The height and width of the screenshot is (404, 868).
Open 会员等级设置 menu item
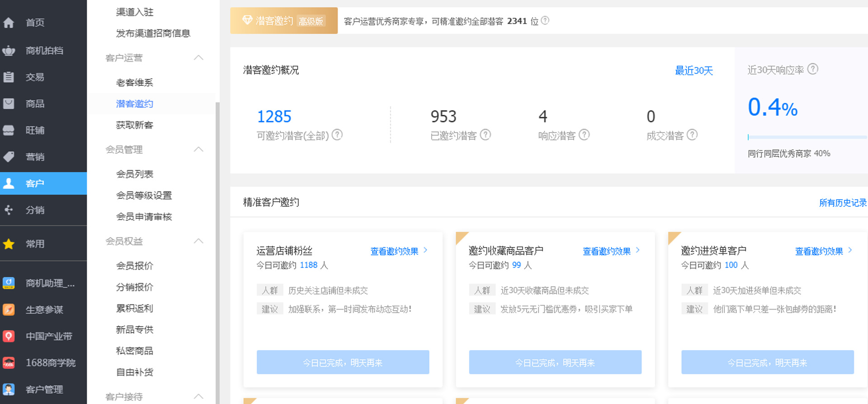click(x=144, y=195)
